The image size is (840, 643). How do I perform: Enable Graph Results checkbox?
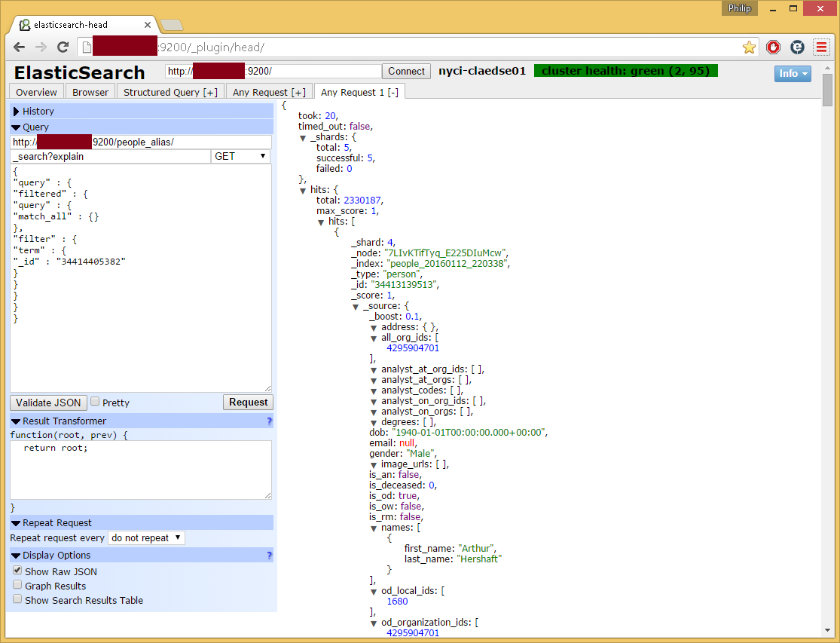pyautogui.click(x=17, y=585)
